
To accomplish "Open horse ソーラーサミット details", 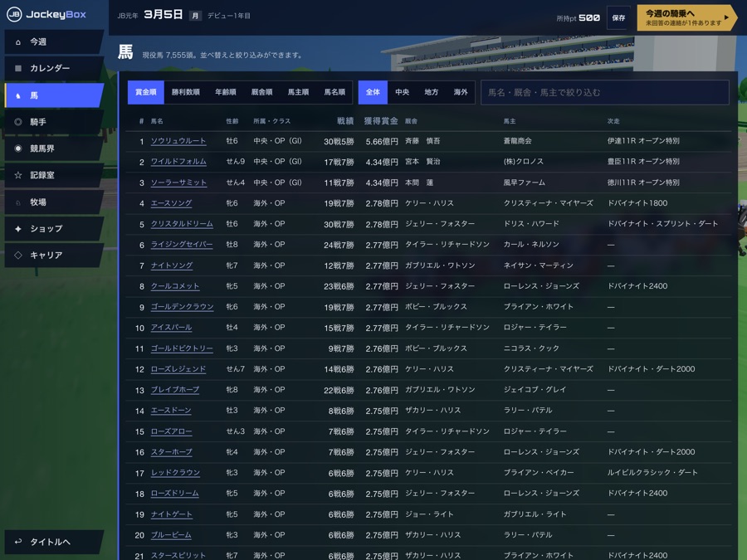I will (x=178, y=183).
